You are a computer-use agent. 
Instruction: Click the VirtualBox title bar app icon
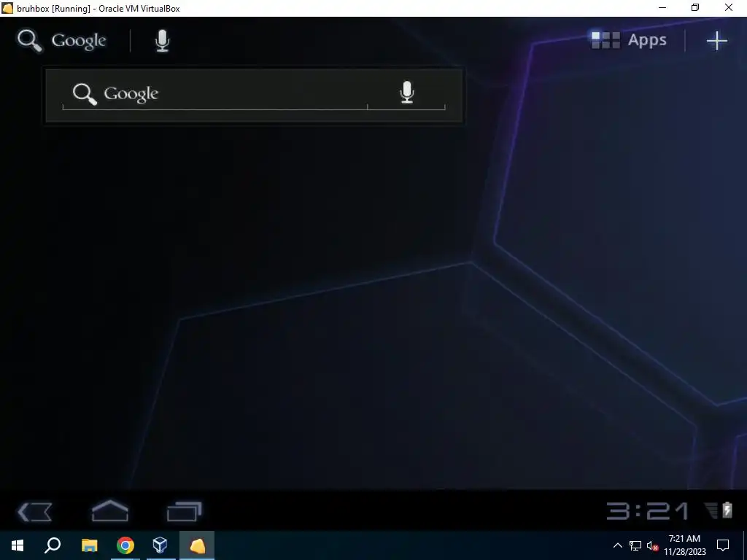point(7,8)
